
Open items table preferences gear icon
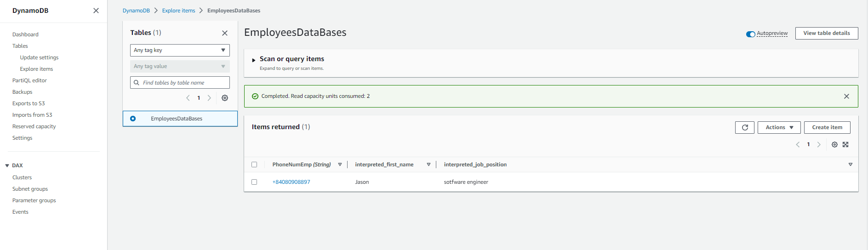point(834,144)
